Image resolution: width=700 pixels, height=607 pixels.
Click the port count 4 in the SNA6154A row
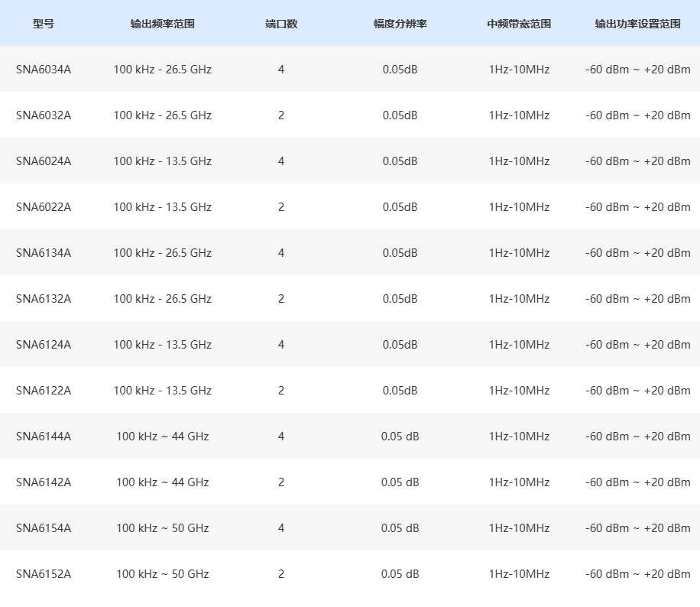tap(281, 528)
